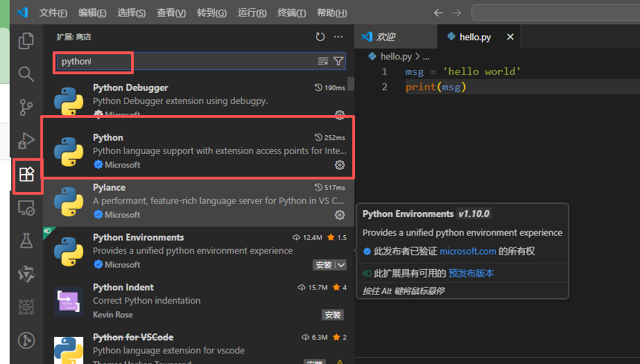Image resolution: width=640 pixels, height=364 pixels.
Task: Click the breadcrumb ellipsis after hello.py
Action: (426, 56)
